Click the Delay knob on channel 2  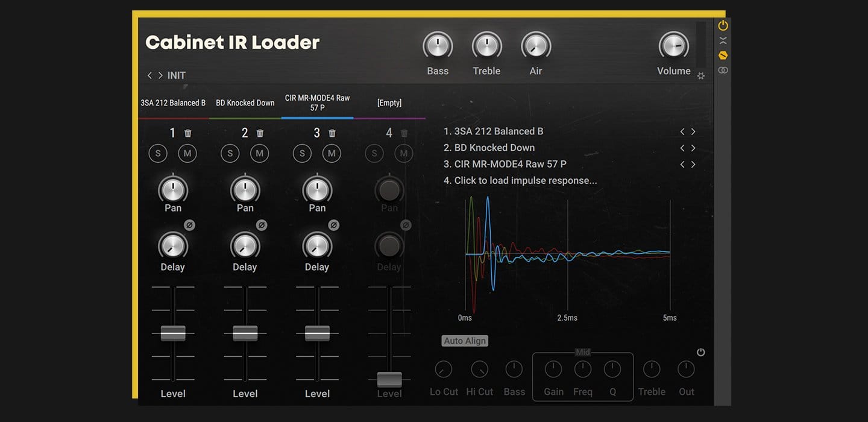(245, 246)
